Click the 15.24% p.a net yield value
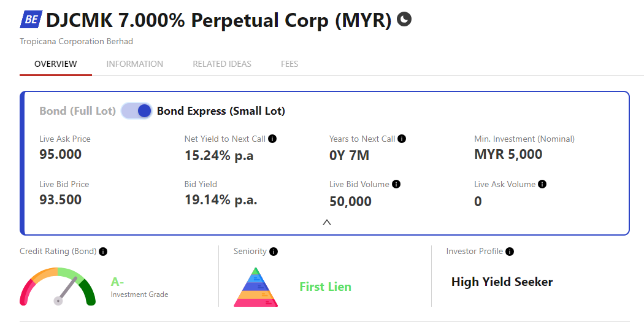Viewport: 644px width, 335px height. pyautogui.click(x=219, y=156)
